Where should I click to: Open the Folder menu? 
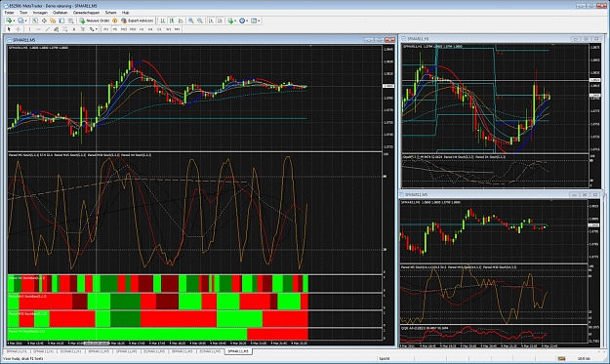[x=9, y=13]
